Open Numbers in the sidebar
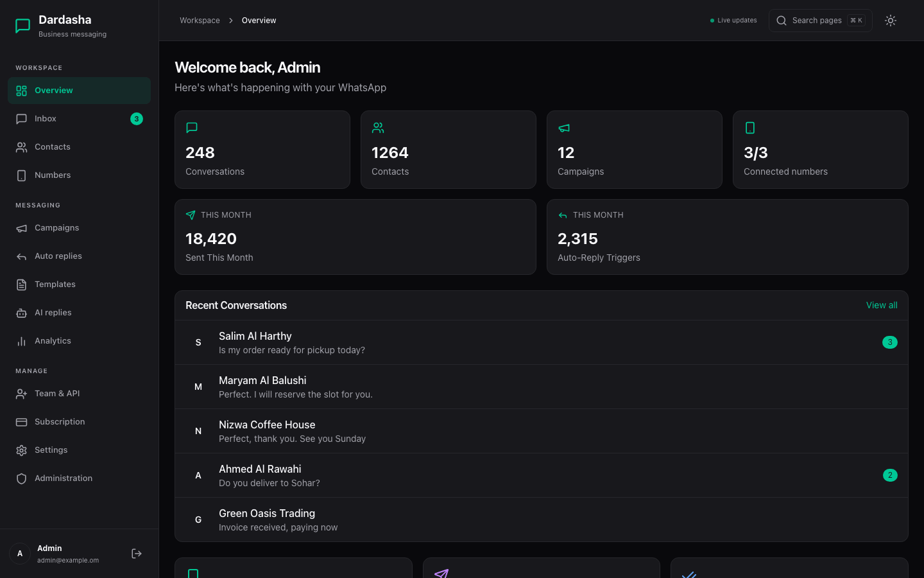Screen dimensions: 924x578 click(x=79, y=175)
